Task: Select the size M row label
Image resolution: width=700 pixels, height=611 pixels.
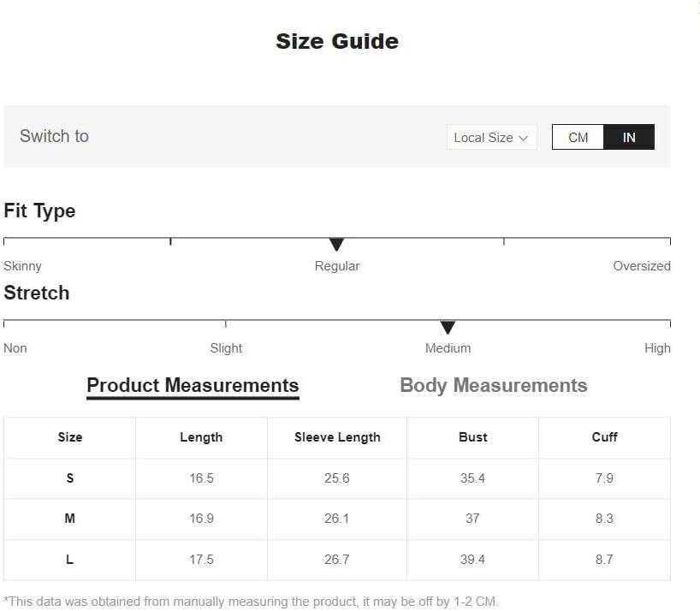Action: pos(69,519)
